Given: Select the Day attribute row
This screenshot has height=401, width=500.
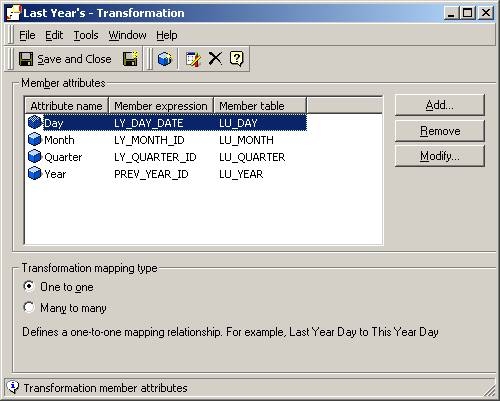Looking at the screenshot, I should coord(167,123).
